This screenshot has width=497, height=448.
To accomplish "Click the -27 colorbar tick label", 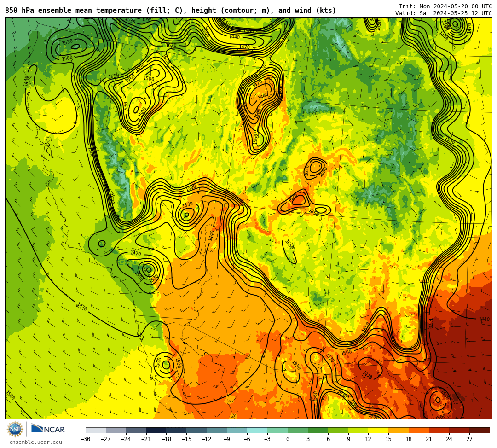I will 106,439.
